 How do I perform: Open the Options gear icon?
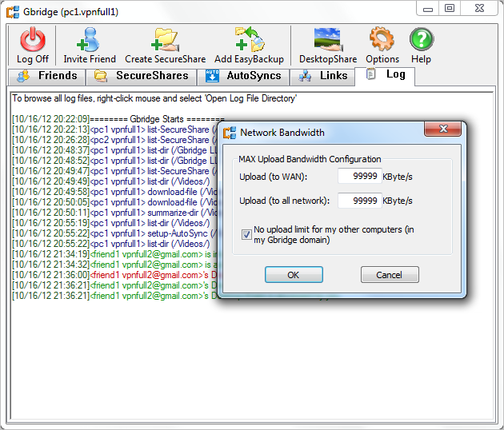[x=382, y=39]
